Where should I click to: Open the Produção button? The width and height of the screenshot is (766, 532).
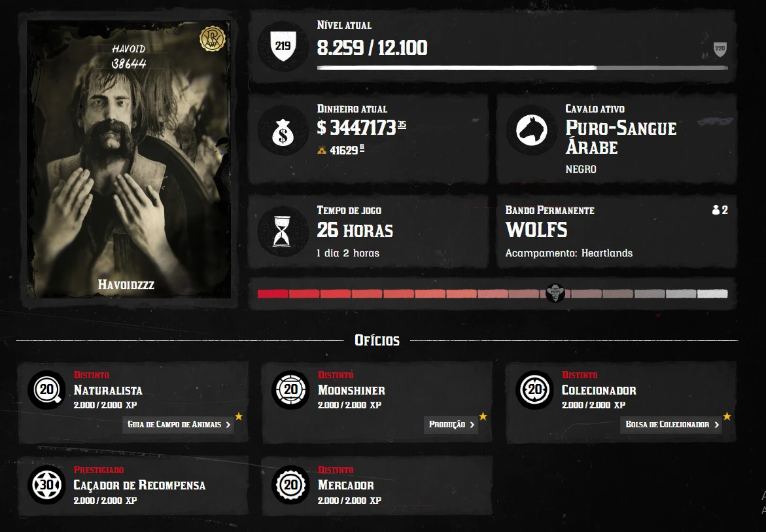pyautogui.click(x=451, y=425)
